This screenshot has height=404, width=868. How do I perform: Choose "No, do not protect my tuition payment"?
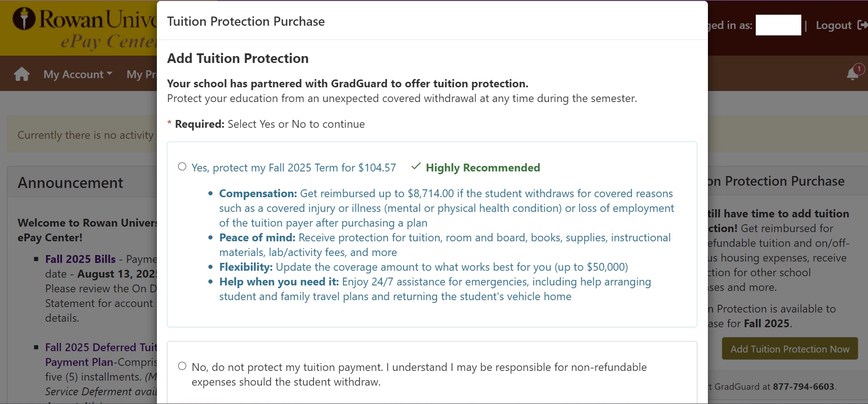[182, 366]
